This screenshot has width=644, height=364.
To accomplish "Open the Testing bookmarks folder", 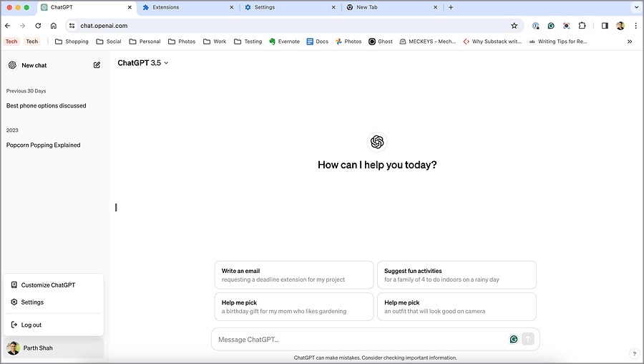I will tap(248, 42).
